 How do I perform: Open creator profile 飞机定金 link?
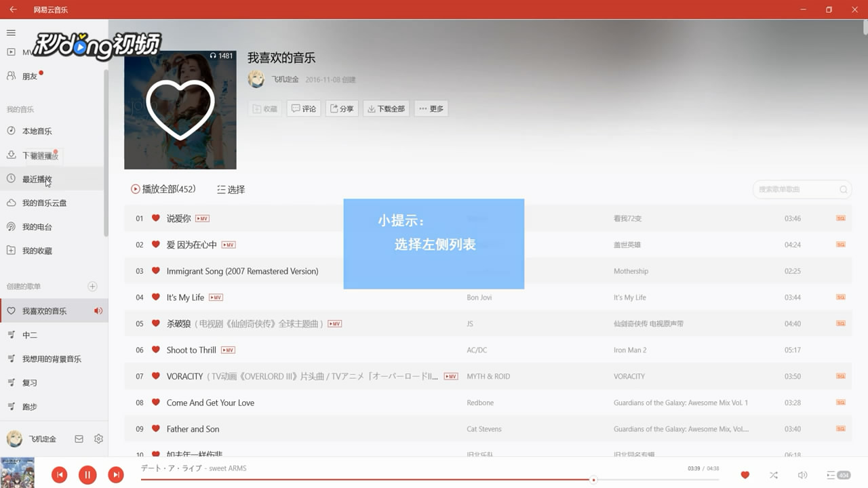(x=285, y=79)
